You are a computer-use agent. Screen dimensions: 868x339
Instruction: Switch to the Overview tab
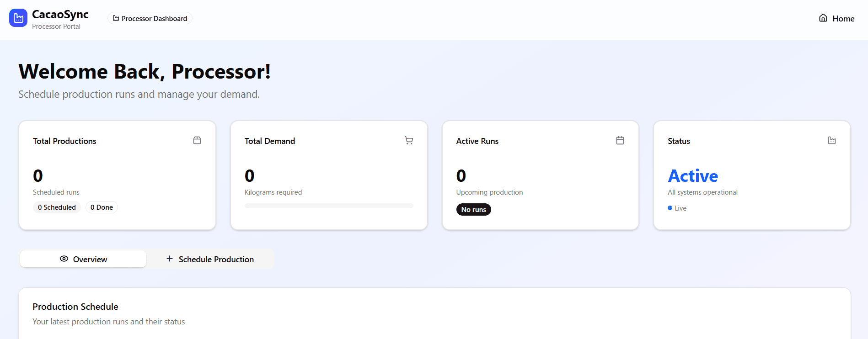[83, 259]
